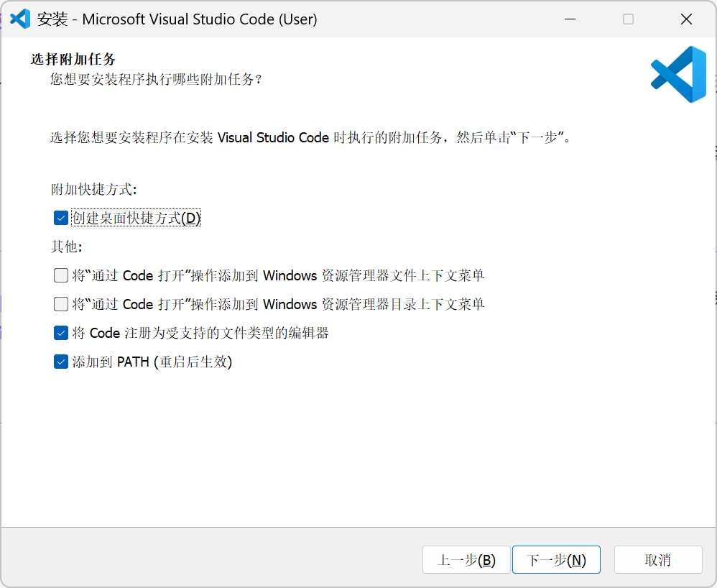
Task: Click the 选择附加任务 heading
Action: pos(73,59)
